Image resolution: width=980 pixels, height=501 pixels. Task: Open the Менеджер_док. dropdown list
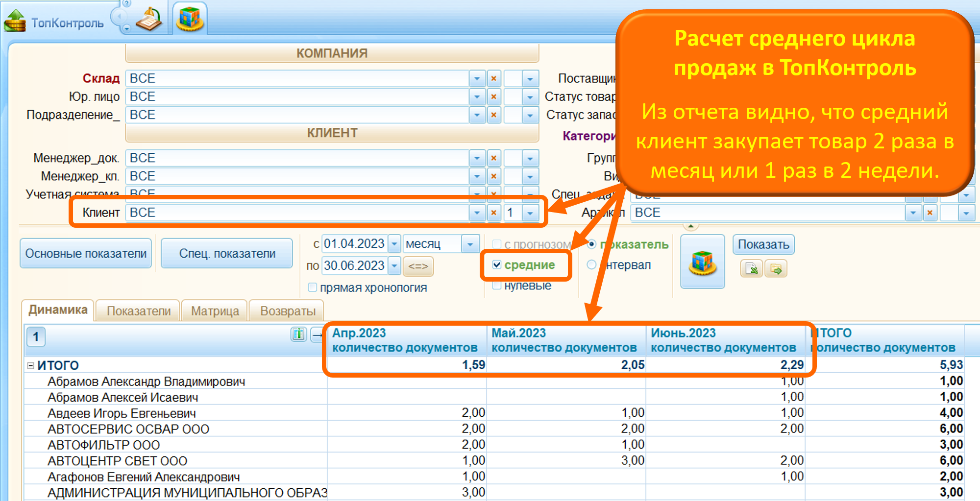click(477, 158)
